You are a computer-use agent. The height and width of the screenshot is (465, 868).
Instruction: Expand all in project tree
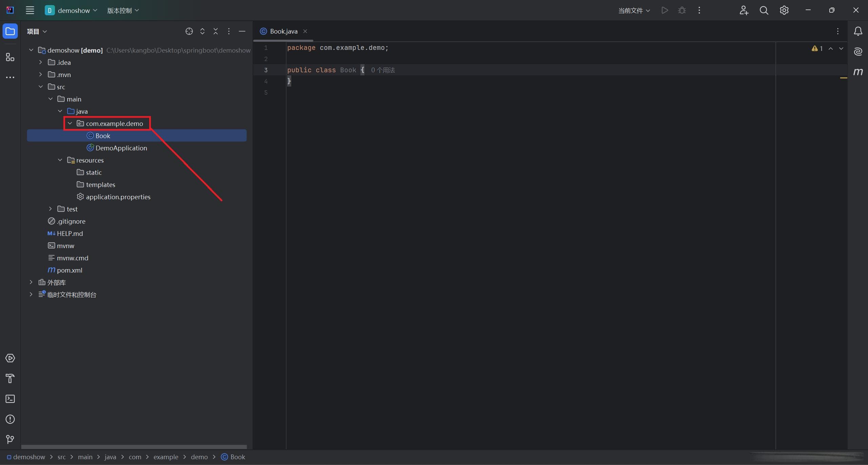click(x=202, y=31)
